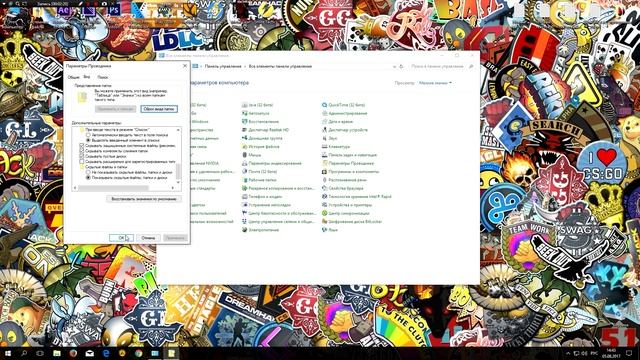Expand the address bar history dropdown arrow
Screen dimensions: 640x360
[x=394, y=66]
